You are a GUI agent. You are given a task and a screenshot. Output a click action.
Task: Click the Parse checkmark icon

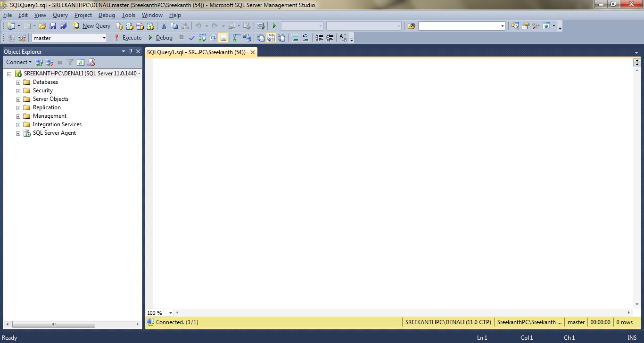click(191, 38)
